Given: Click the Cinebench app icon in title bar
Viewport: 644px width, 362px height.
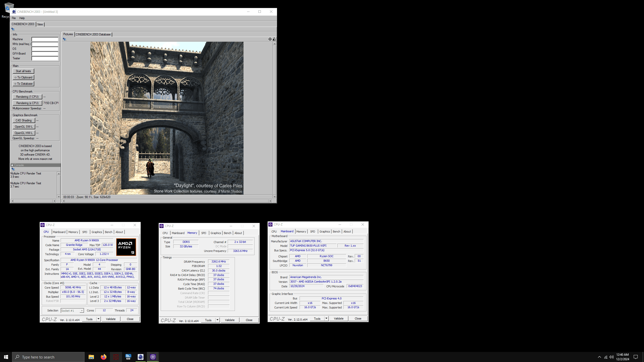Looking at the screenshot, I should coord(14,12).
